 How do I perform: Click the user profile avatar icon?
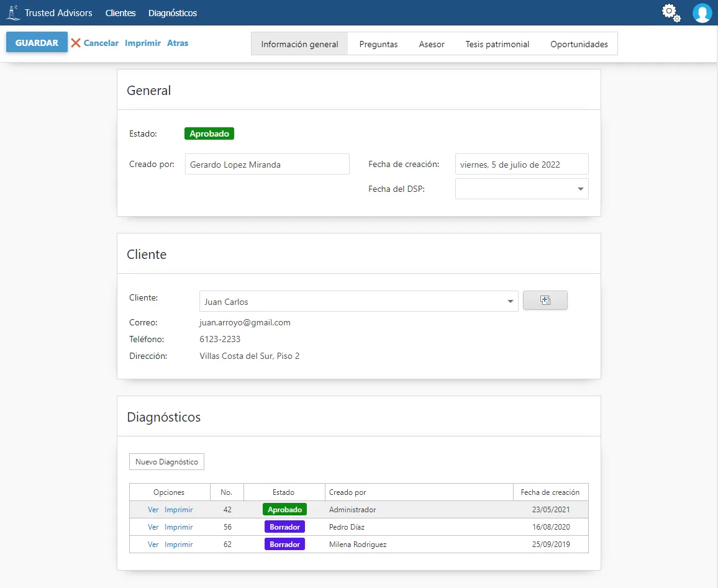[702, 12]
